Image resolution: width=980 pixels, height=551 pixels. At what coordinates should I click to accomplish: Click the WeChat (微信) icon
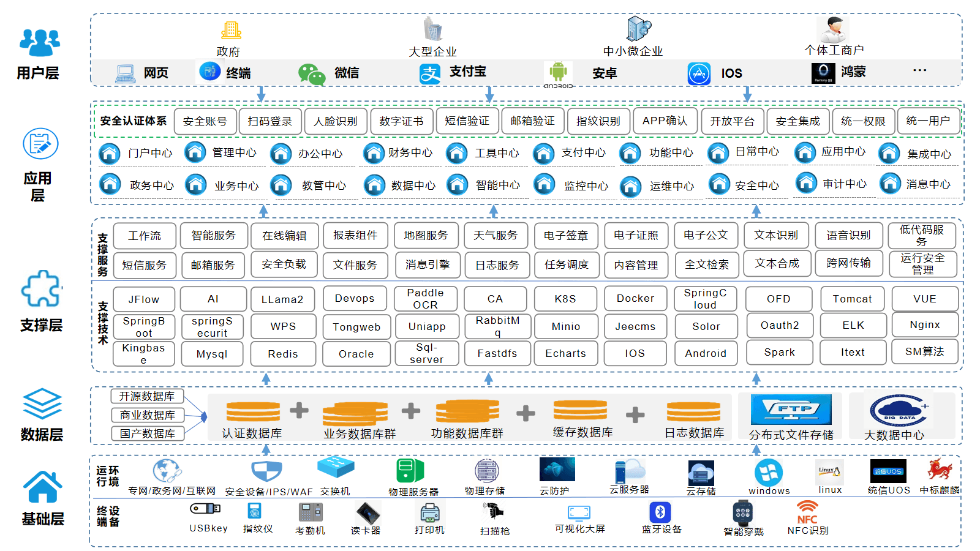(x=312, y=74)
